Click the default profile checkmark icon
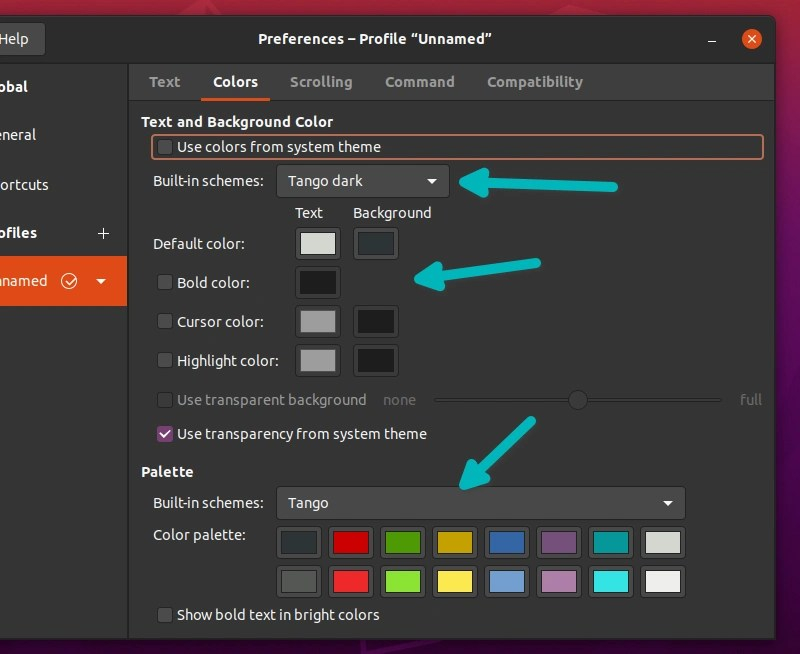Viewport: 800px width, 654px height. (69, 281)
